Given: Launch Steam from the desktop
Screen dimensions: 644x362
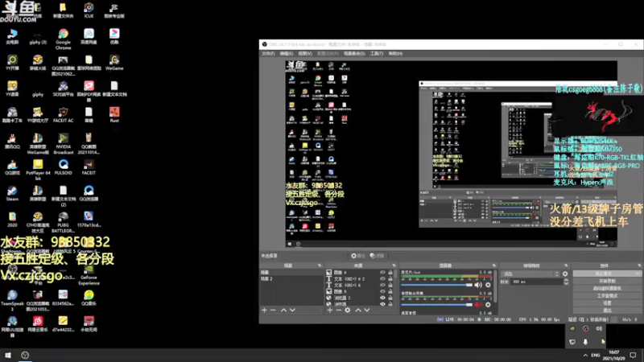Looking at the screenshot, I should click(x=12, y=193).
